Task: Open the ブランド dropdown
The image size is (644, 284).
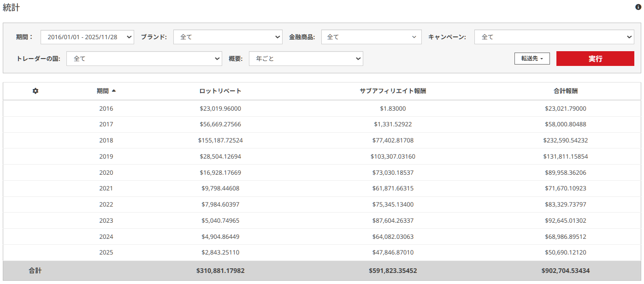Action: [x=228, y=37]
